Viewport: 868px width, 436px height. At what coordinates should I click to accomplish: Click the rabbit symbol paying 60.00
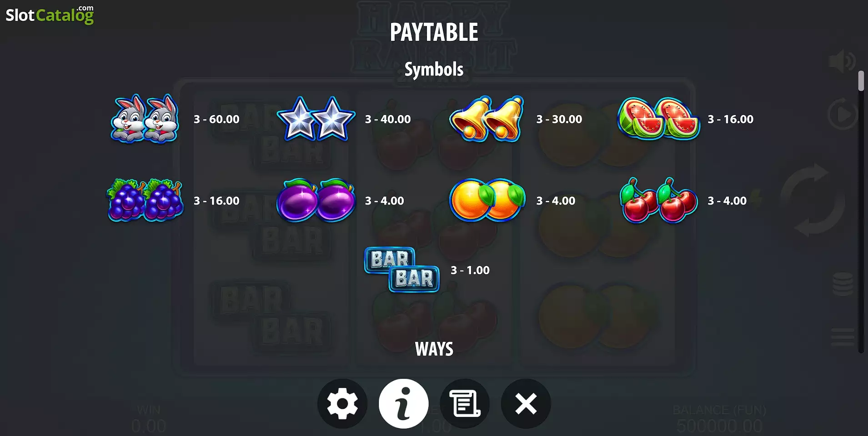point(145,119)
